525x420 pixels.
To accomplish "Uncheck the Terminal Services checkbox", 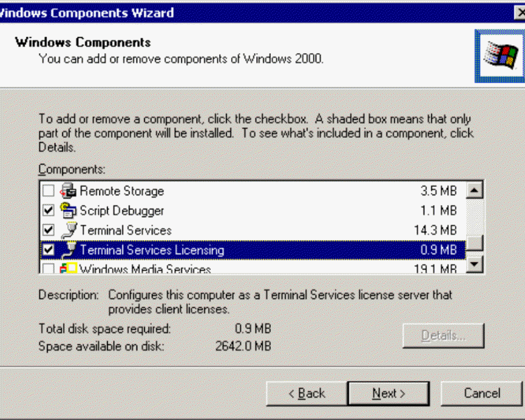I will point(48,230).
